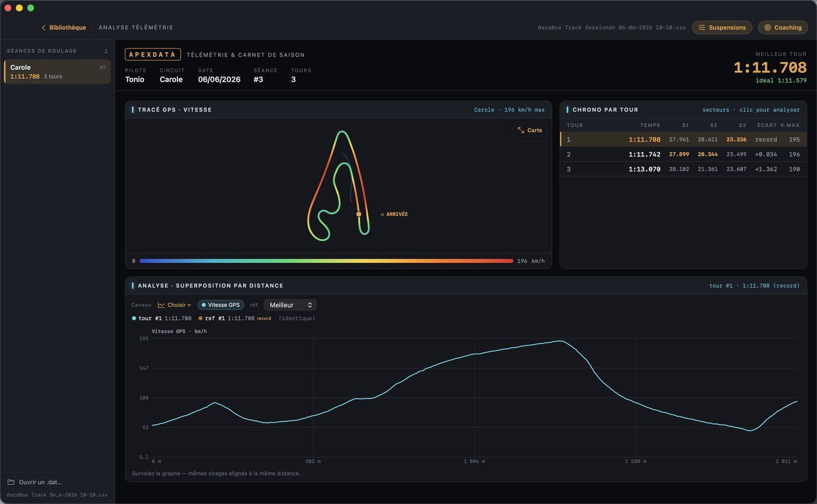This screenshot has width=817, height=504.
Task: Click the RaceBox CSV filename in the top bar
Action: (x=612, y=28)
